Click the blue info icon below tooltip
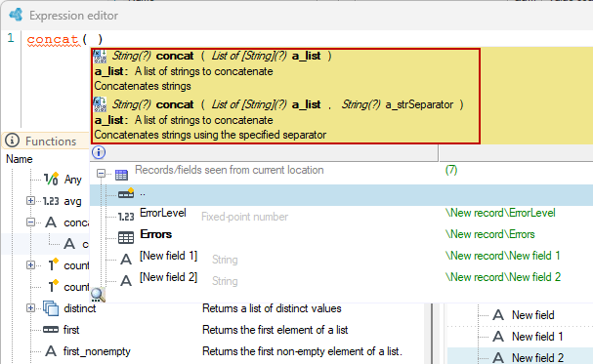This screenshot has height=364, width=593. coord(99,152)
